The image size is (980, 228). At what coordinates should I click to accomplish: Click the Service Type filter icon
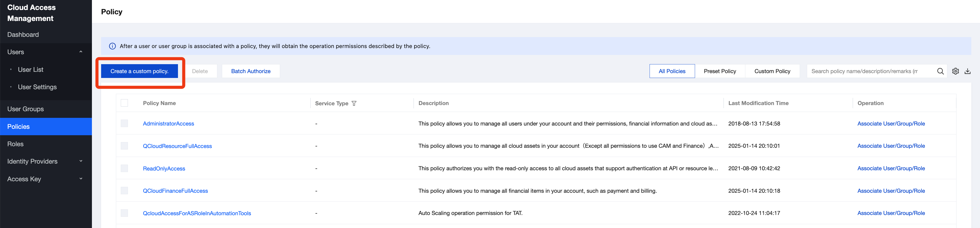tap(354, 104)
